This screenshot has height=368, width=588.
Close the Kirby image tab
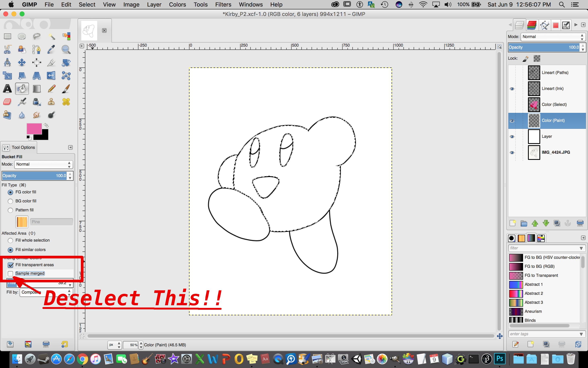(104, 30)
